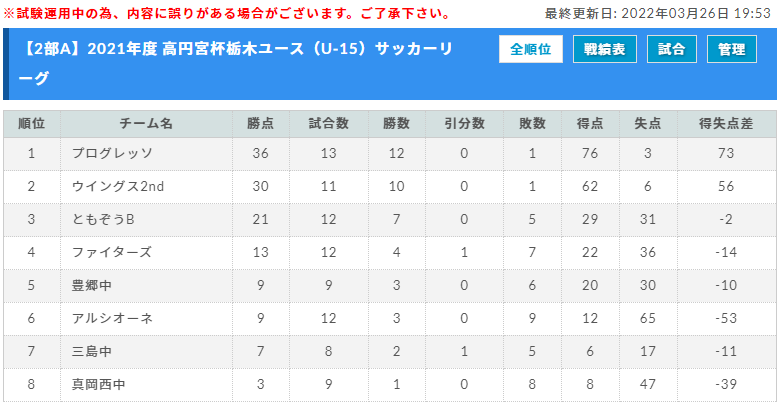Switch to the 戦績表 tab
The image size is (781, 407).
(605, 49)
